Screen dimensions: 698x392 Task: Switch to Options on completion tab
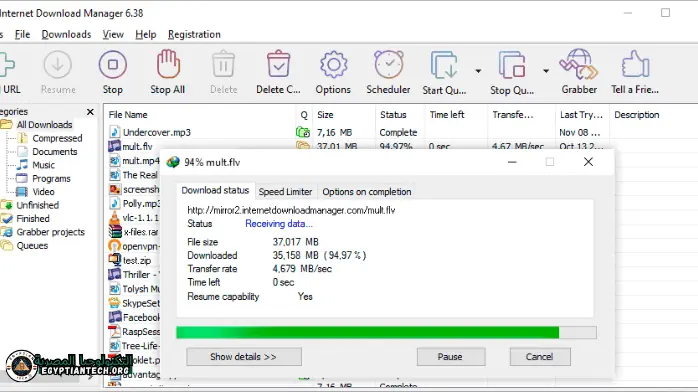[x=367, y=192]
